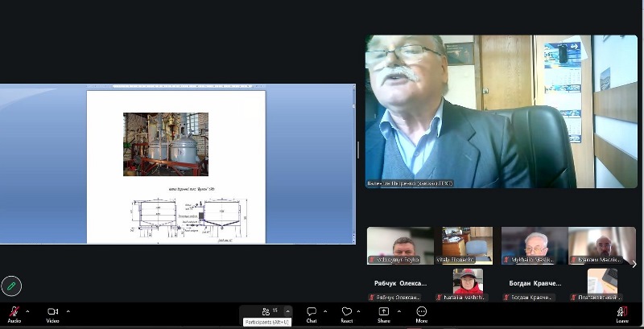Open the Participants panel
This screenshot has width=644, height=329.
266,311
